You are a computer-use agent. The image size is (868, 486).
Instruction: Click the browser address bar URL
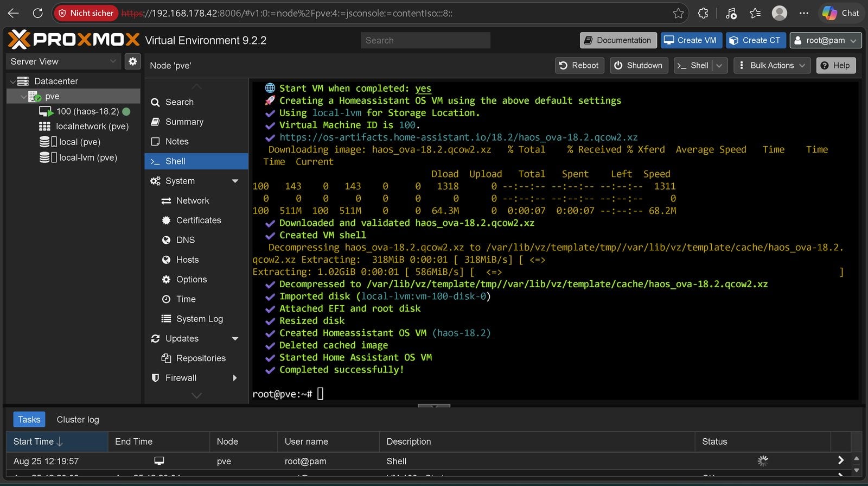point(286,13)
